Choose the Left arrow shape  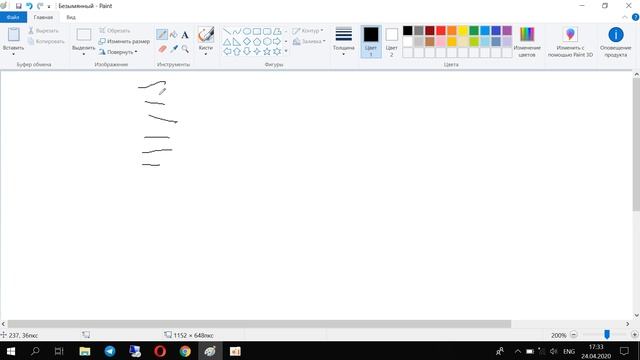pos(227,51)
